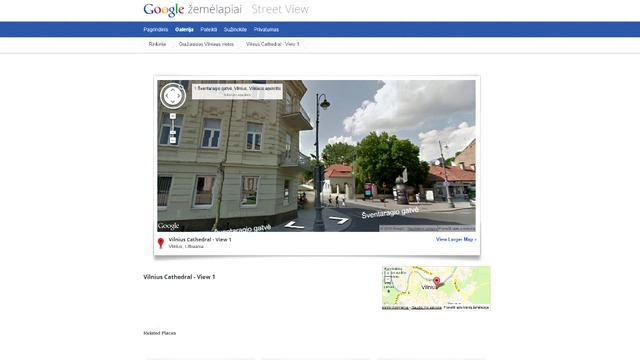Image resolution: width=640 pixels, height=360 pixels.
Task: Adjust the Street View zoom slider handle
Action: click(x=173, y=132)
